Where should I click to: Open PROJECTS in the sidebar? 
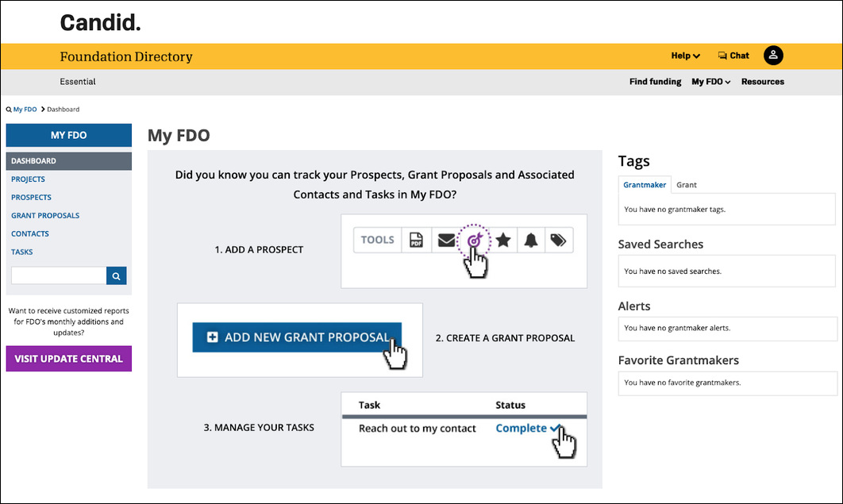(x=28, y=179)
